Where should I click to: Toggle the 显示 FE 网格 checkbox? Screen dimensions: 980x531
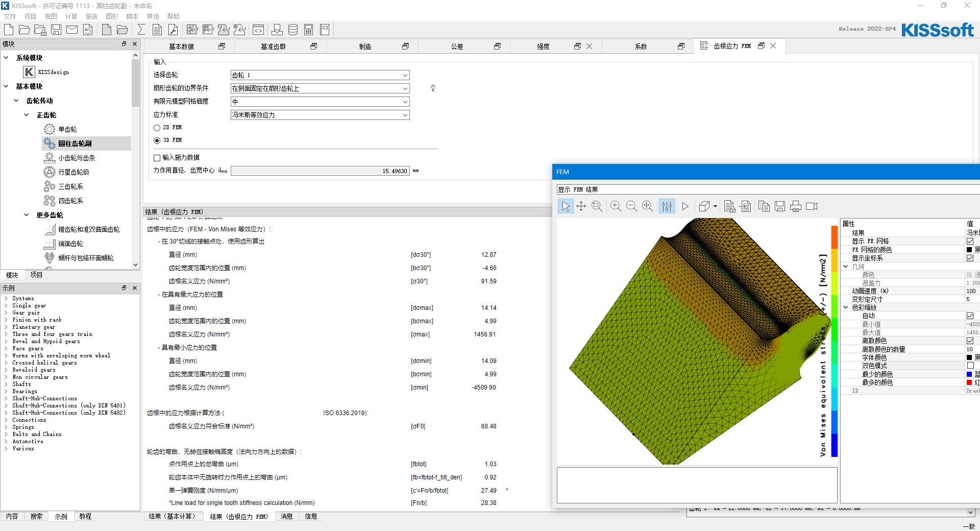(x=970, y=241)
